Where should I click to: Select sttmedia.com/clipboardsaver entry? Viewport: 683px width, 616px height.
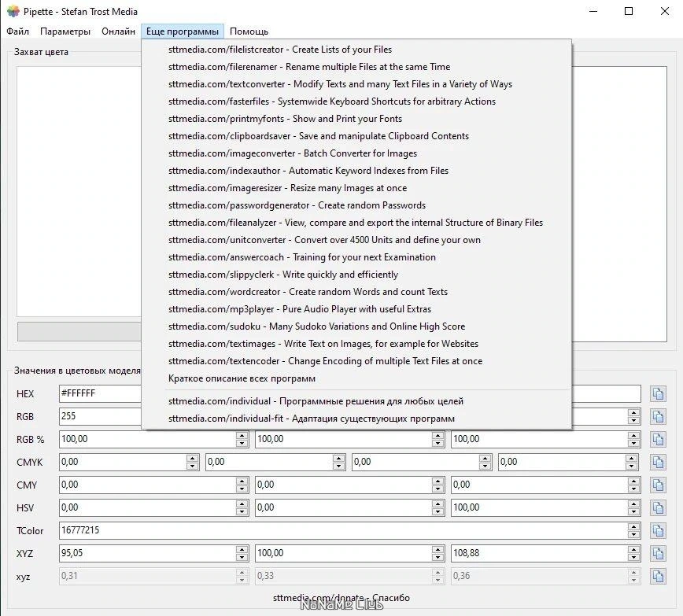click(356, 136)
